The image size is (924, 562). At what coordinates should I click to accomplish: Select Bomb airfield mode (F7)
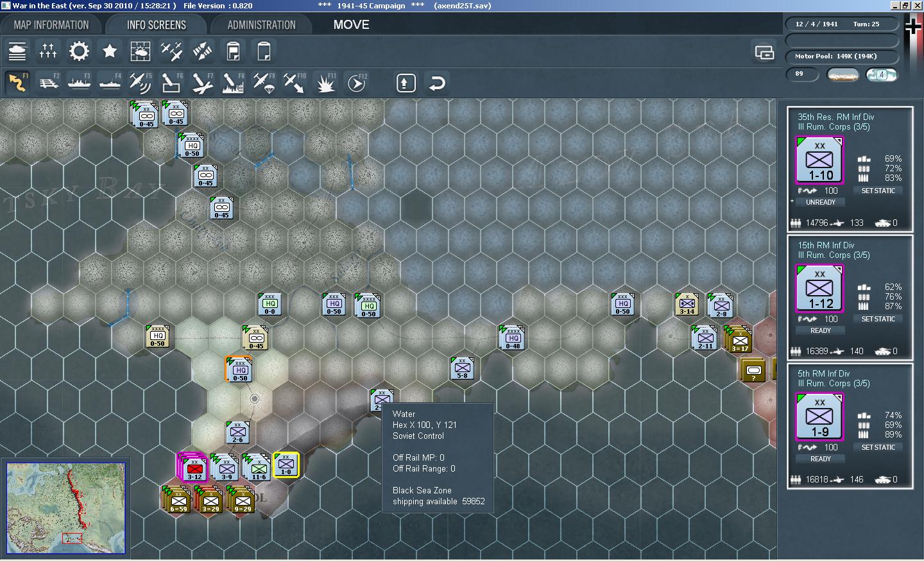pyautogui.click(x=202, y=83)
